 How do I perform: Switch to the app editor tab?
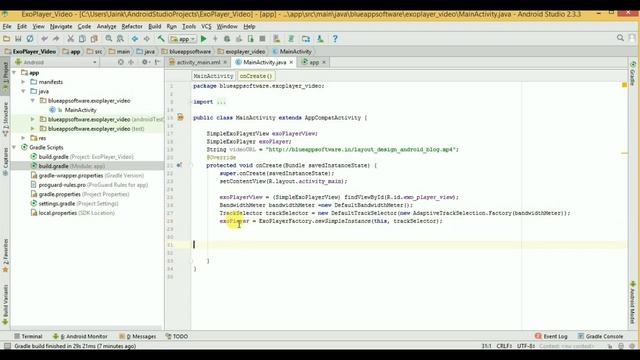[313, 62]
